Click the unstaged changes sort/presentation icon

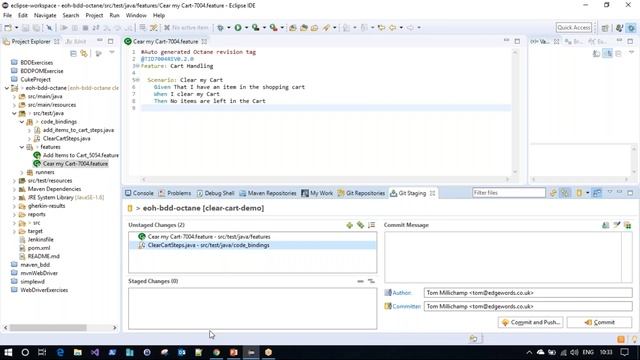(371, 225)
